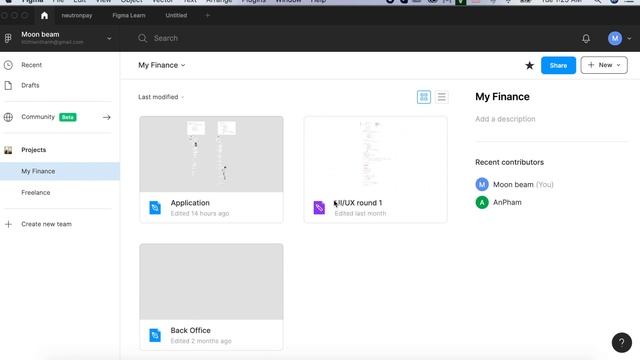
Task: Click the blue file icon beside Back Office
Action: point(155,335)
